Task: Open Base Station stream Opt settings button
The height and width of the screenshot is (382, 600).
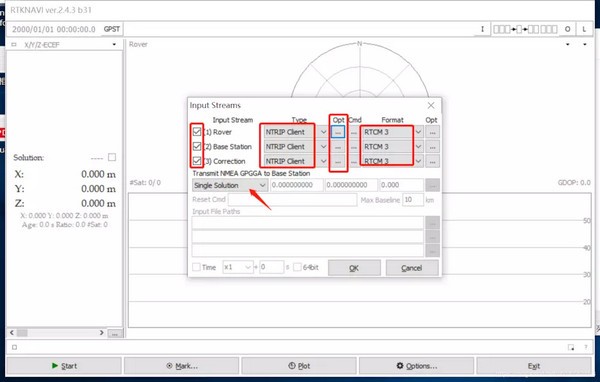Action: [338, 147]
